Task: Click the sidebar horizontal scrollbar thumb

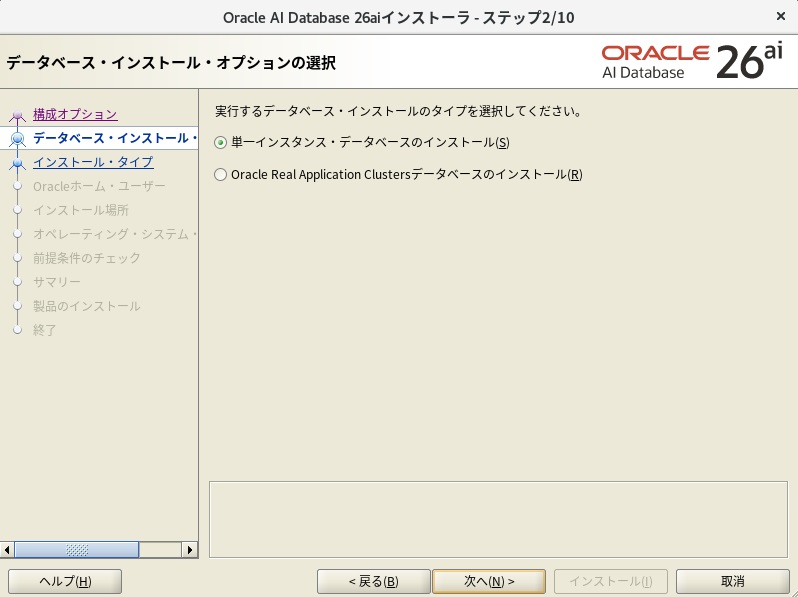Action: pos(76,550)
